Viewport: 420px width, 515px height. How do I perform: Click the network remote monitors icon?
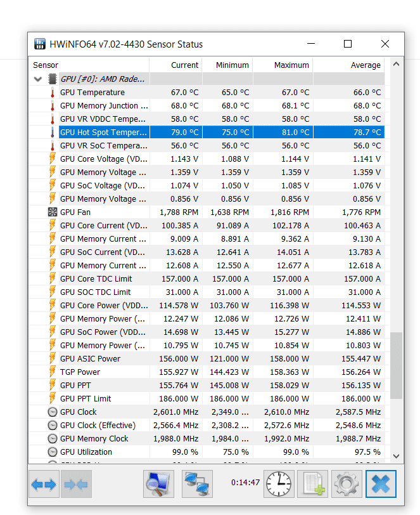tap(197, 485)
